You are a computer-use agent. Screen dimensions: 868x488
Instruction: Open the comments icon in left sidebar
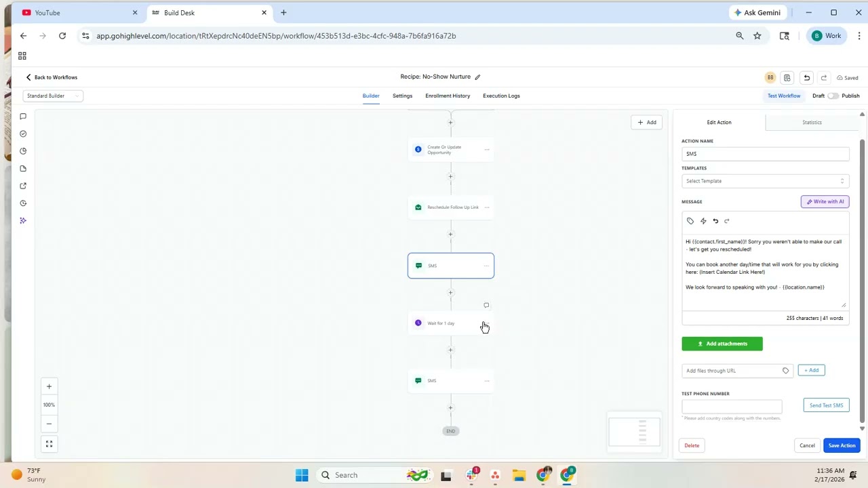coord(23,117)
